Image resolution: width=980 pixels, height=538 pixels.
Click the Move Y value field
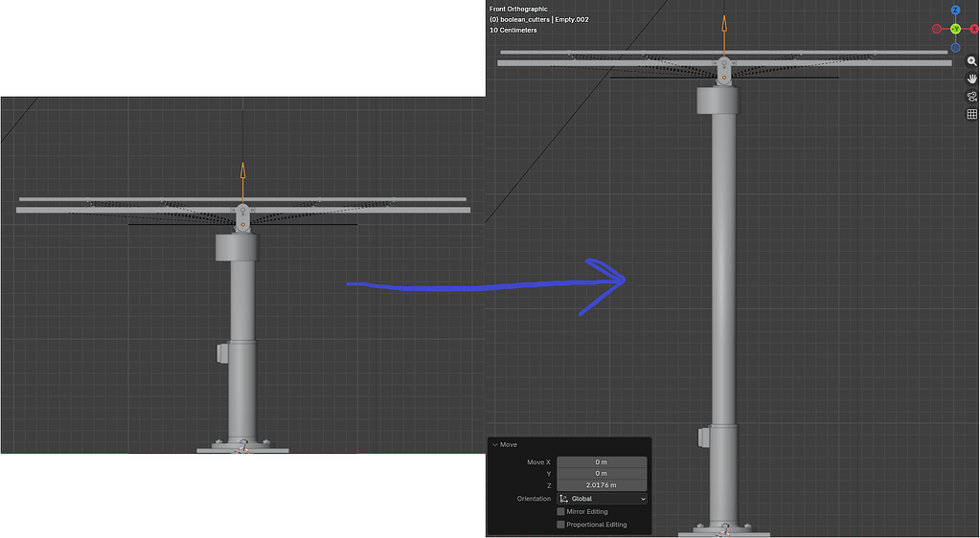602,474
